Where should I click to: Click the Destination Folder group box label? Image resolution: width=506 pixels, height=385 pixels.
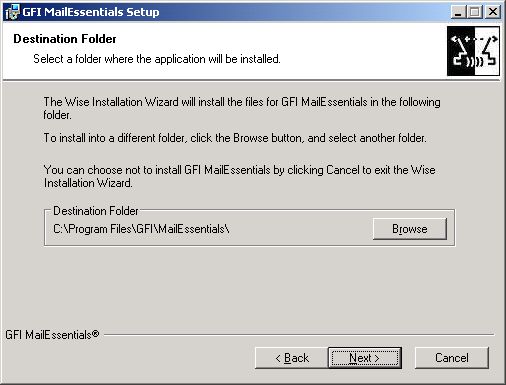tap(96, 211)
